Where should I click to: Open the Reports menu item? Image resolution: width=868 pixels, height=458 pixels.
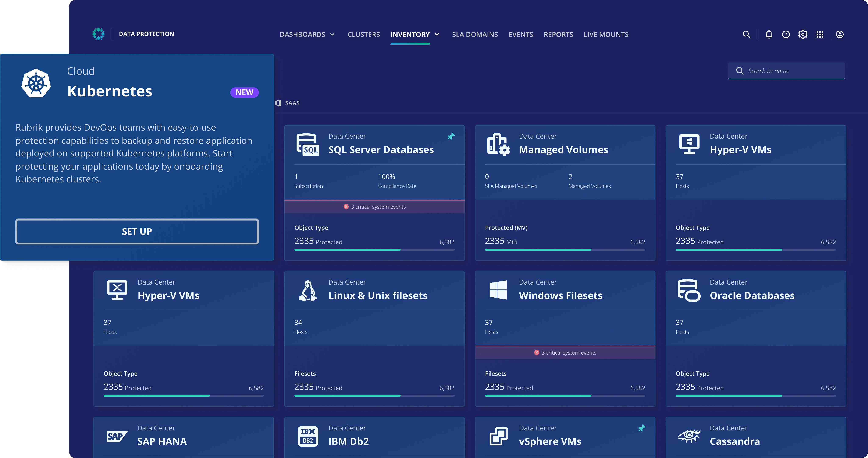click(x=558, y=34)
